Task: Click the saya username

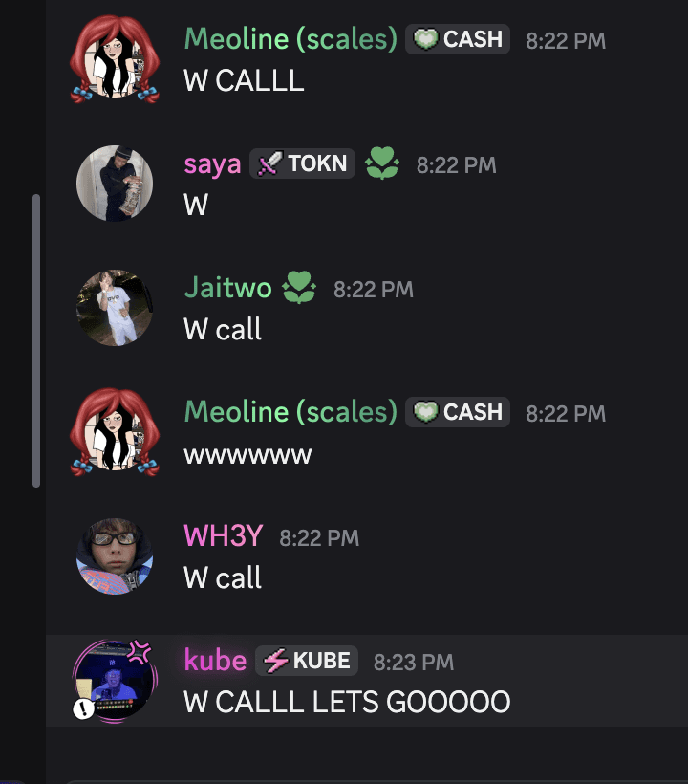Action: (x=212, y=165)
